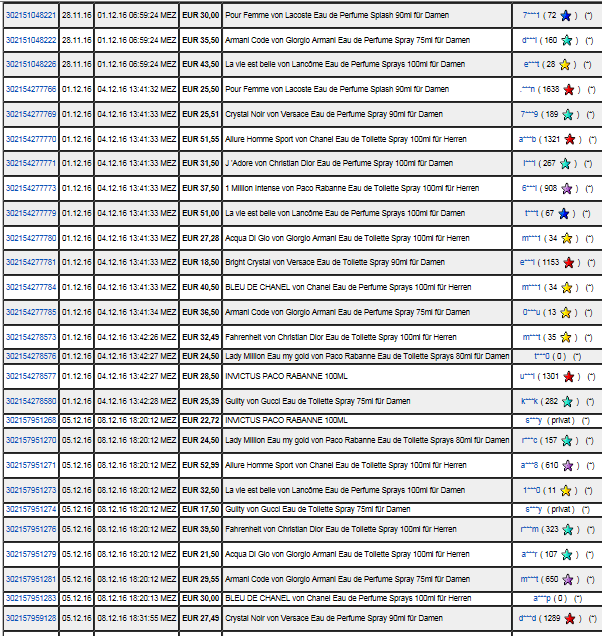This screenshot has height=636, width=602.
Task: Click the red star beside feedback score 1301
Action: (x=569, y=377)
